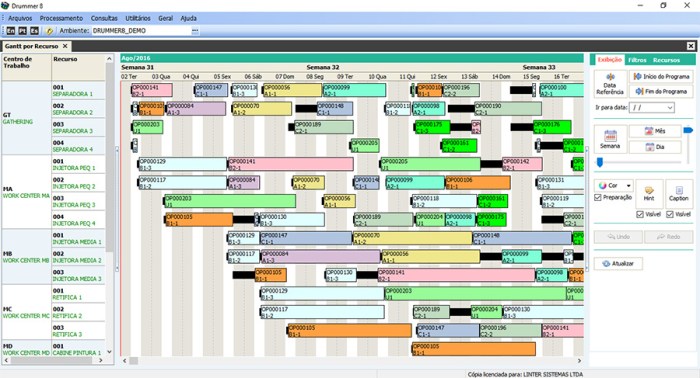Switch to the Filtros tab

click(637, 60)
